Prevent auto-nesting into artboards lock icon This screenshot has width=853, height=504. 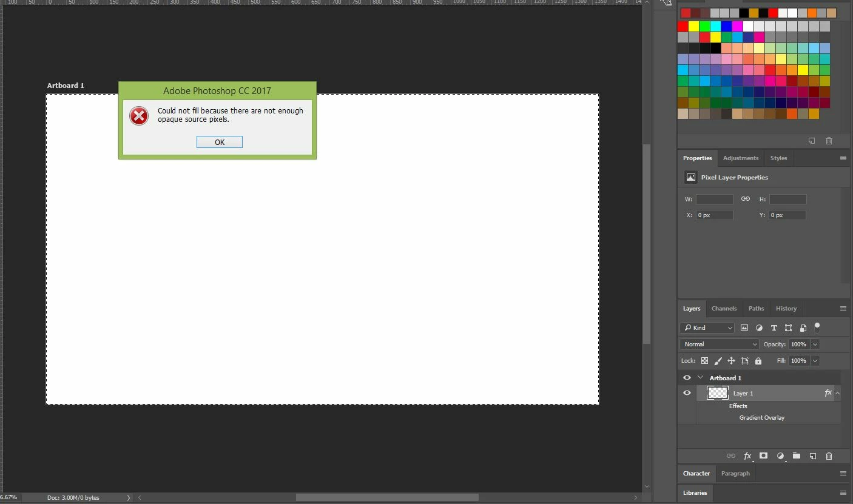(745, 361)
